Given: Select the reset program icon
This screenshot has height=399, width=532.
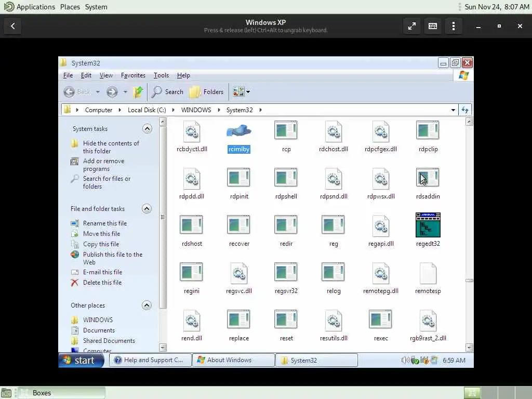Looking at the screenshot, I should click(286, 320).
